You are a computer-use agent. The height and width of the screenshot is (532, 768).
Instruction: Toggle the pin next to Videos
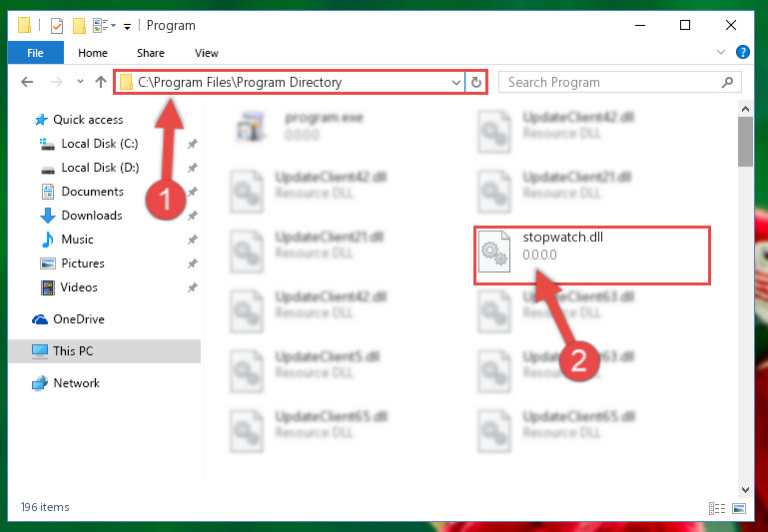(193, 287)
